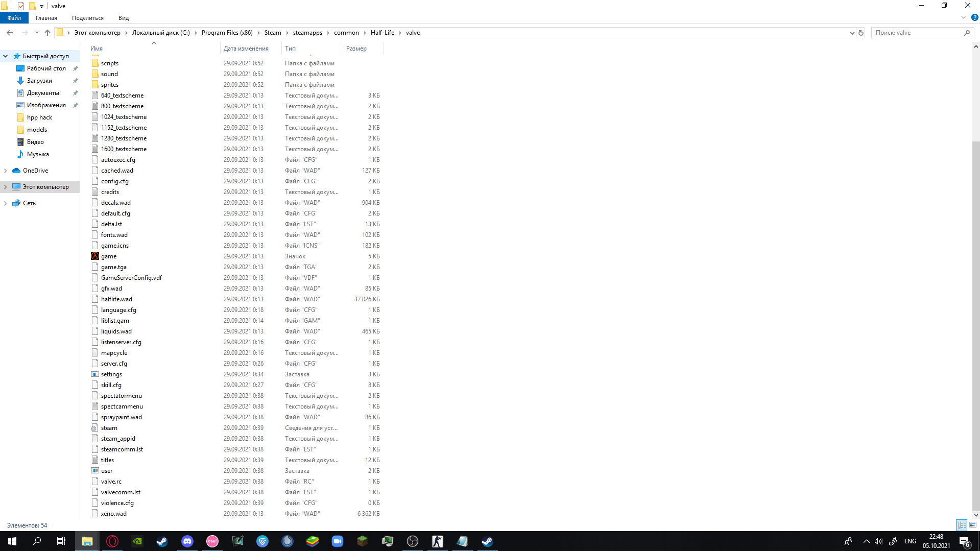Open Task View on taskbar

(61, 541)
